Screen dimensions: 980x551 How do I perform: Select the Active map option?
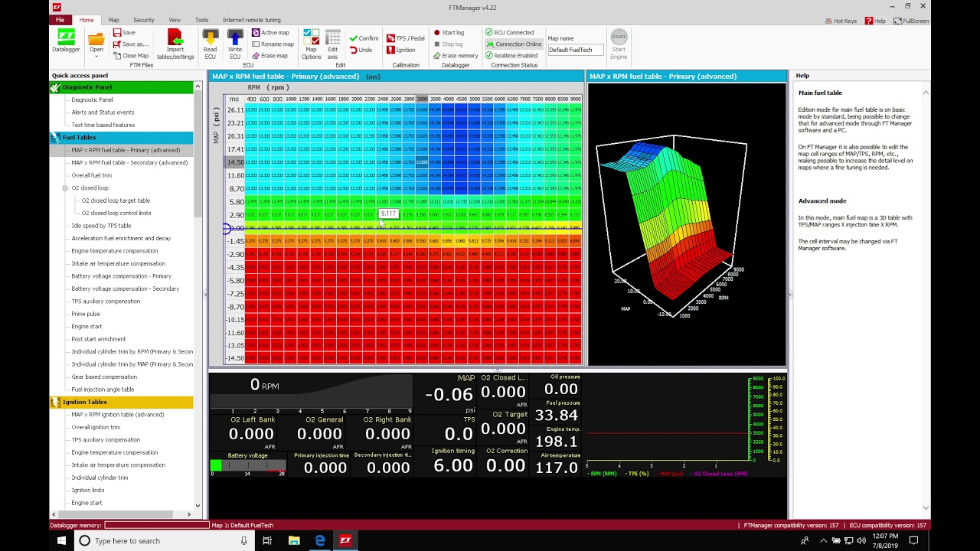pos(270,33)
